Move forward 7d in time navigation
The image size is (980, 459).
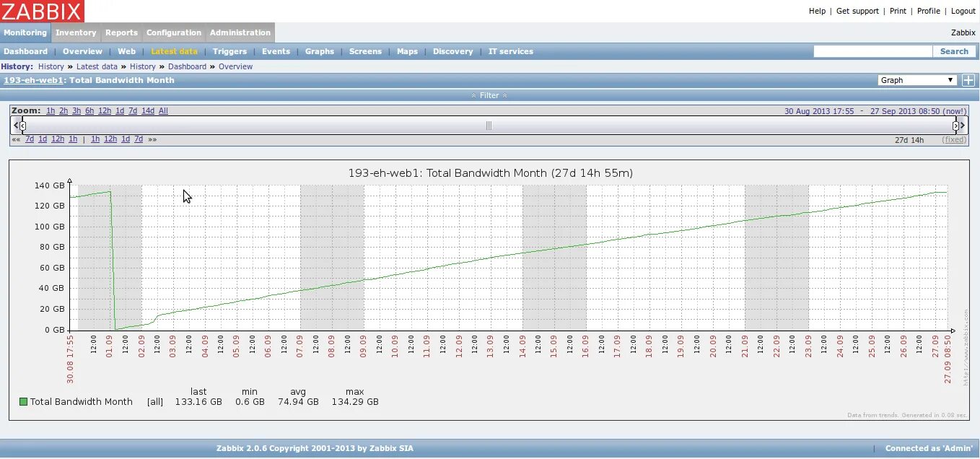tap(139, 139)
